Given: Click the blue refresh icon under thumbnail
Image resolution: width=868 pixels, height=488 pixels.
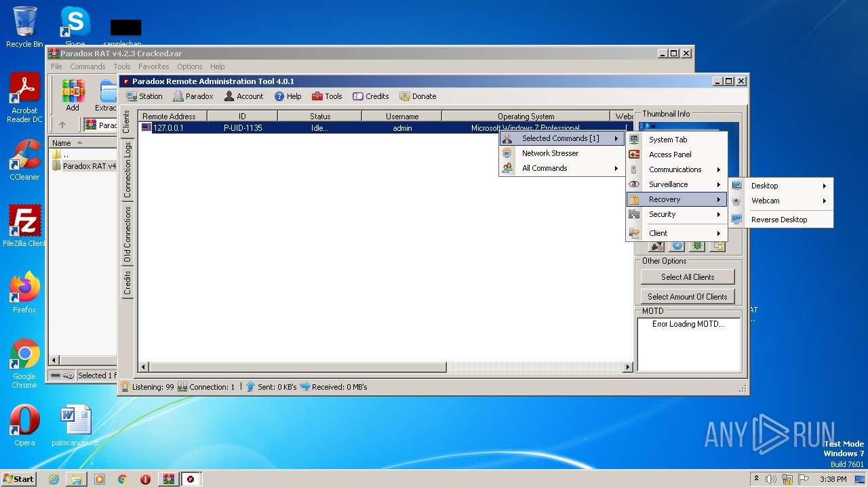Looking at the screenshot, I should pyautogui.click(x=677, y=247).
